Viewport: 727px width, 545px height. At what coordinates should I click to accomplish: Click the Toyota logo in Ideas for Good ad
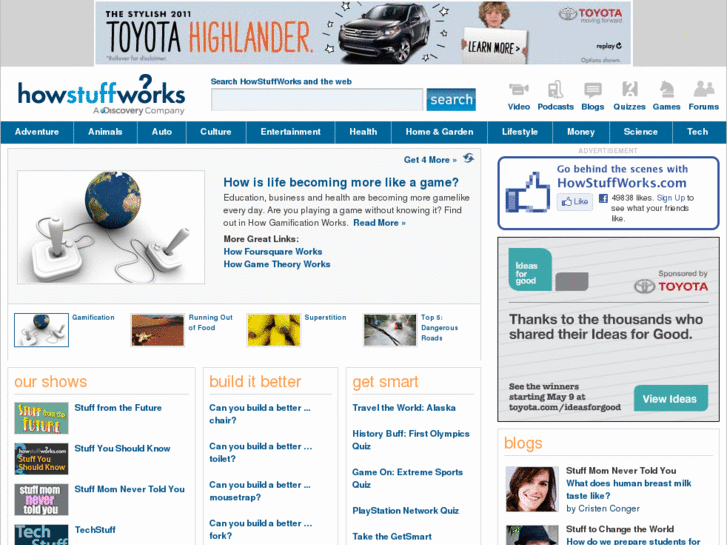(x=671, y=287)
